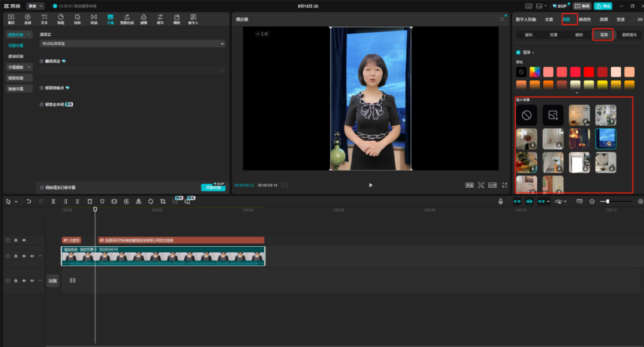Viewport: 644px width, 347px height.
Task: Expand the 字幕模板 subtitle template section
Action: click(20, 67)
